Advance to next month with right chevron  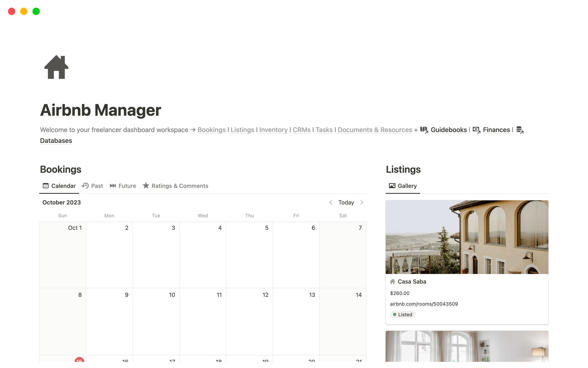(x=362, y=202)
